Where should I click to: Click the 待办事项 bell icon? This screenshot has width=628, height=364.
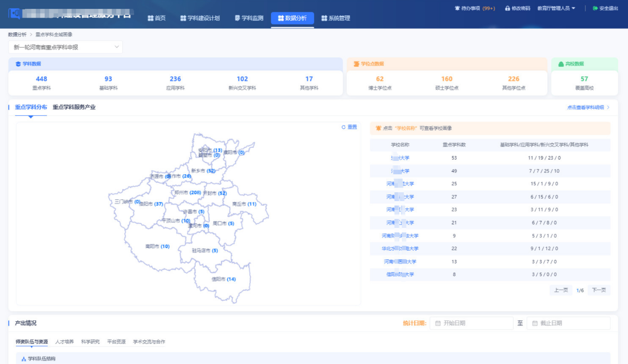pyautogui.click(x=457, y=8)
